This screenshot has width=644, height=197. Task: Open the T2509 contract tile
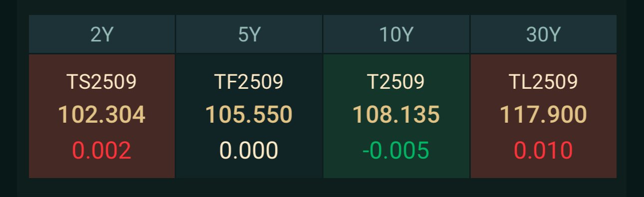tap(396, 116)
